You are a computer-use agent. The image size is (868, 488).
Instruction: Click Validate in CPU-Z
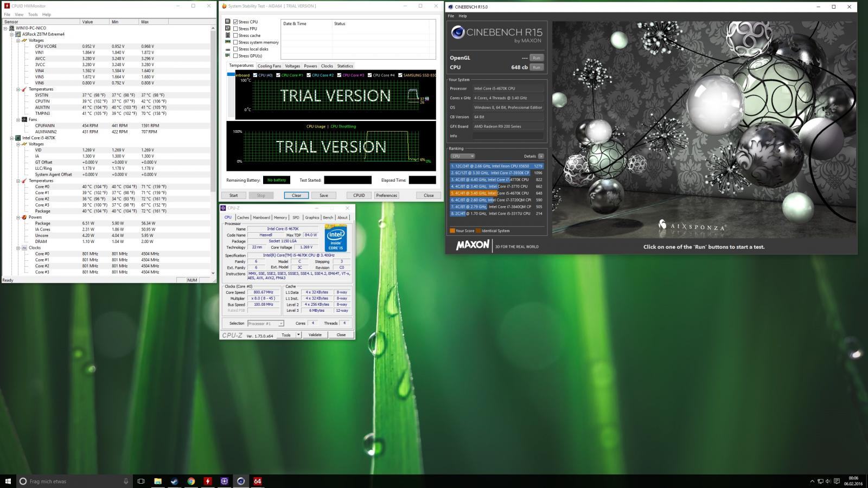(315, 335)
